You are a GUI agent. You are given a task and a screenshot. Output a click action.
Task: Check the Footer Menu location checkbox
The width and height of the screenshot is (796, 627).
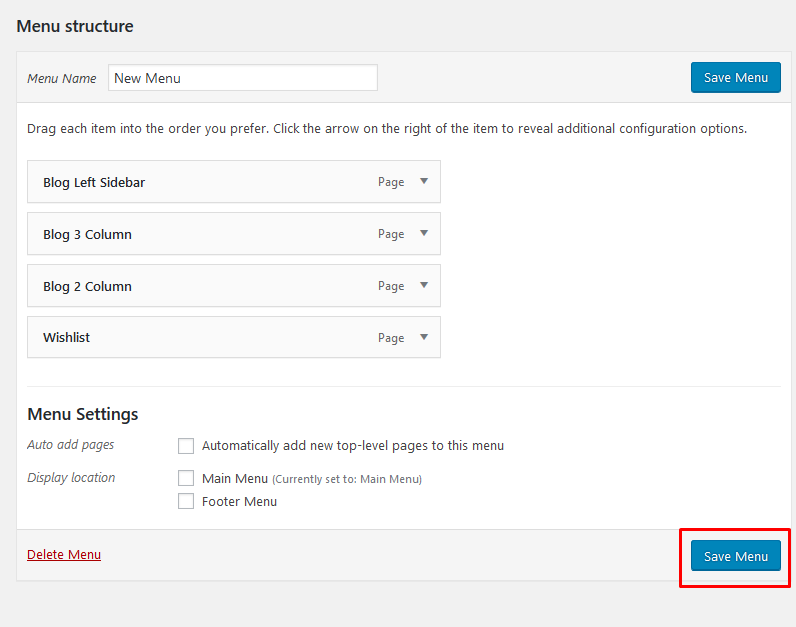point(186,501)
